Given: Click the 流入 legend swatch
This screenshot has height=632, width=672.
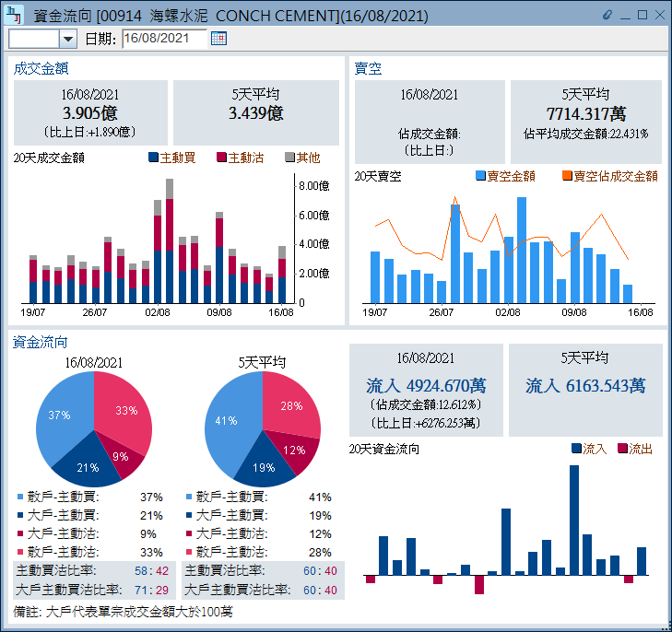Looking at the screenshot, I should point(576,449).
